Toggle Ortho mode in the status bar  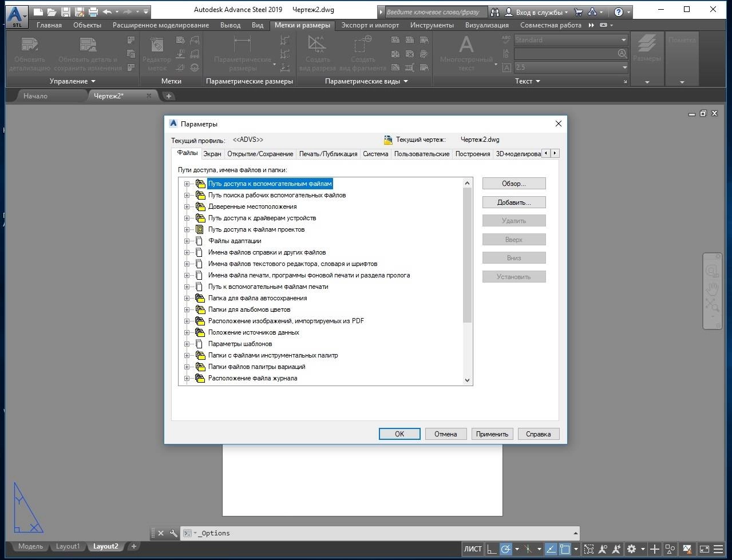[x=492, y=549]
